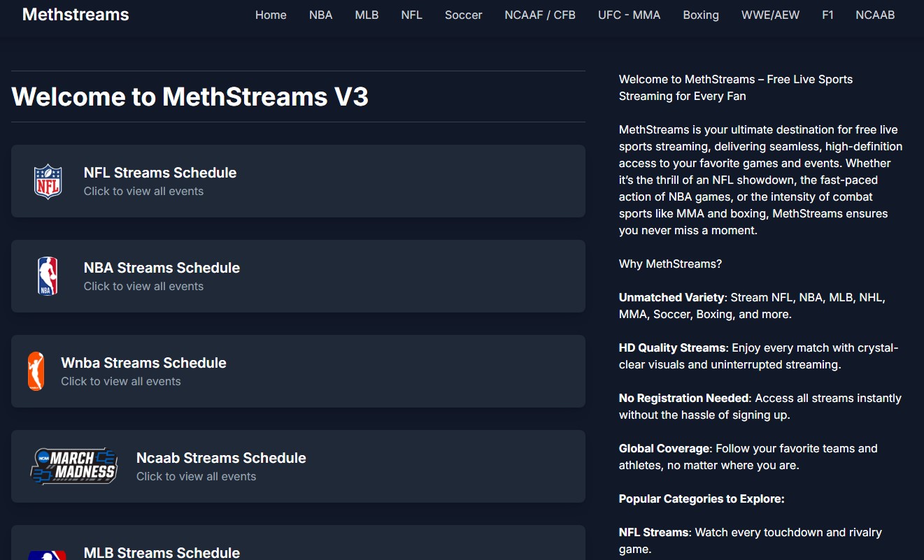Click the 'NFL Streams' bold text in sidebar
Viewport: 924px width, 560px height.
(x=654, y=532)
